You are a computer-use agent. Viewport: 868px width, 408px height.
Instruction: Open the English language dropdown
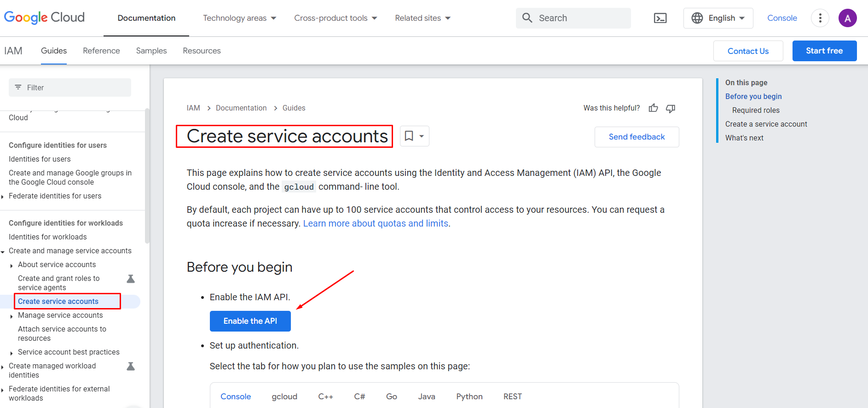point(718,18)
